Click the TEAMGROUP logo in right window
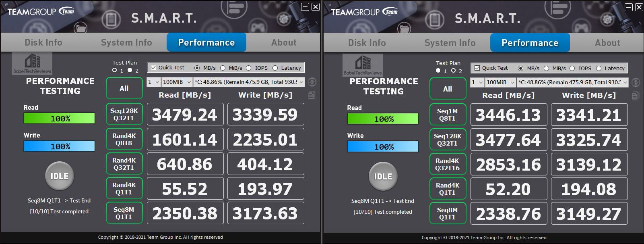Image resolution: width=644 pixels, height=244 pixels. [364, 12]
